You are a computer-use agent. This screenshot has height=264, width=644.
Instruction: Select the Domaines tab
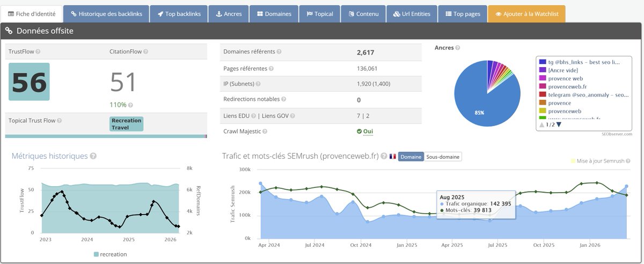coord(274,14)
